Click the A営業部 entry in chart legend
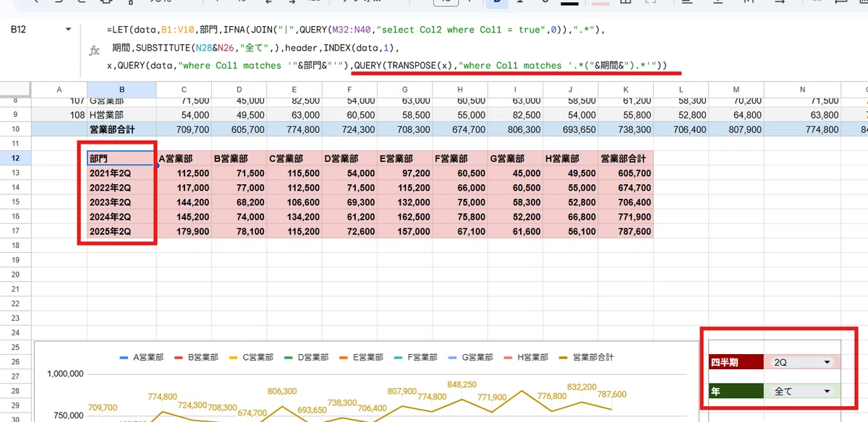 141,357
